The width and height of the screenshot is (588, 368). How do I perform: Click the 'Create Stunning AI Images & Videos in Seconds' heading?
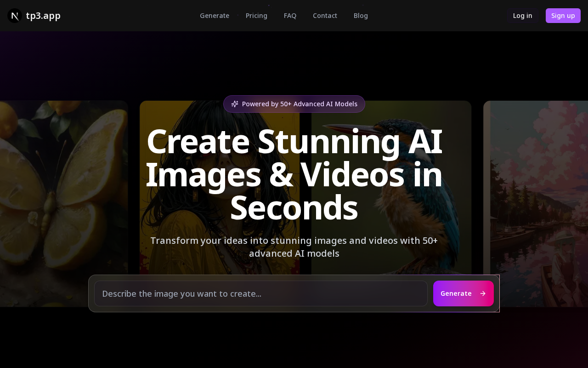pyautogui.click(x=294, y=174)
